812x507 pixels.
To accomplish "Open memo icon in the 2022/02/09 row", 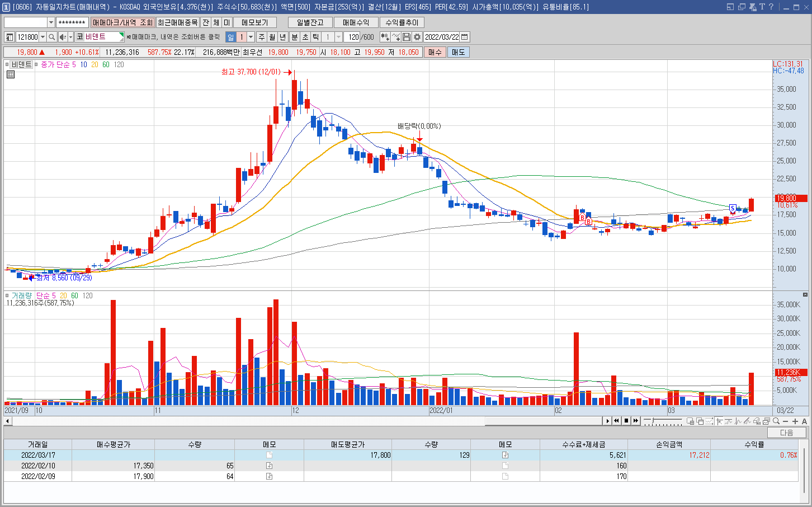I will click(x=269, y=476).
